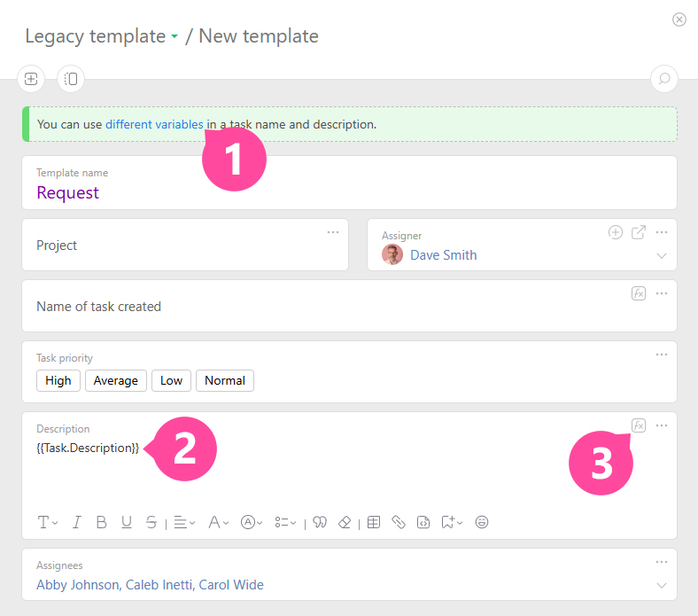Viewport: 698px width, 616px height.
Task: Apply strikethrough formatting in the description
Action: point(151,522)
